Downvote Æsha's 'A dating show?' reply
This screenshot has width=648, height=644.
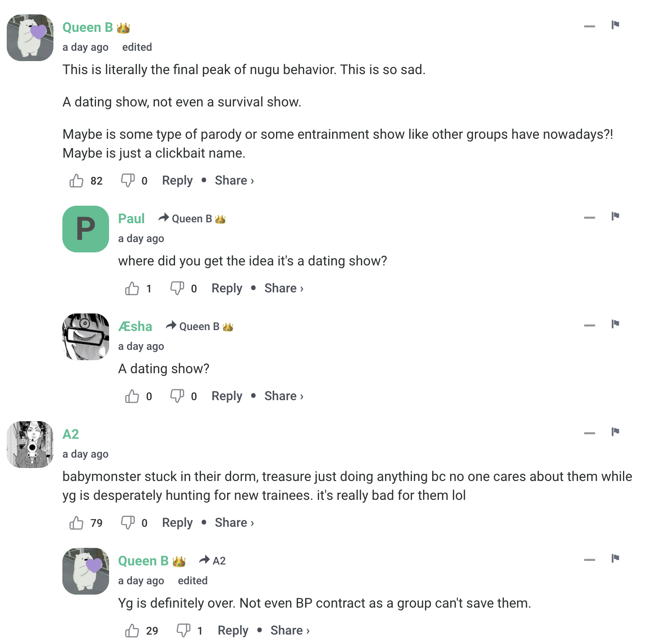pos(177,396)
